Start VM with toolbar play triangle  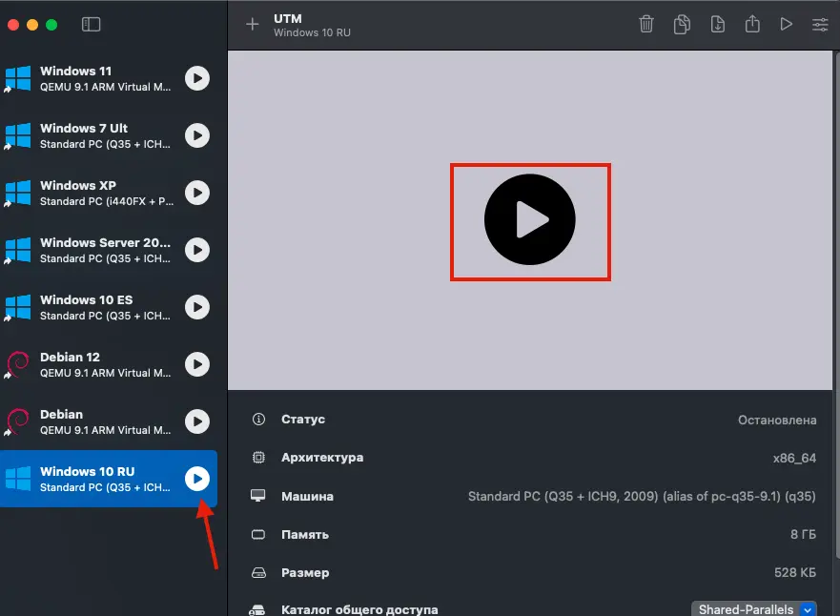click(x=786, y=24)
